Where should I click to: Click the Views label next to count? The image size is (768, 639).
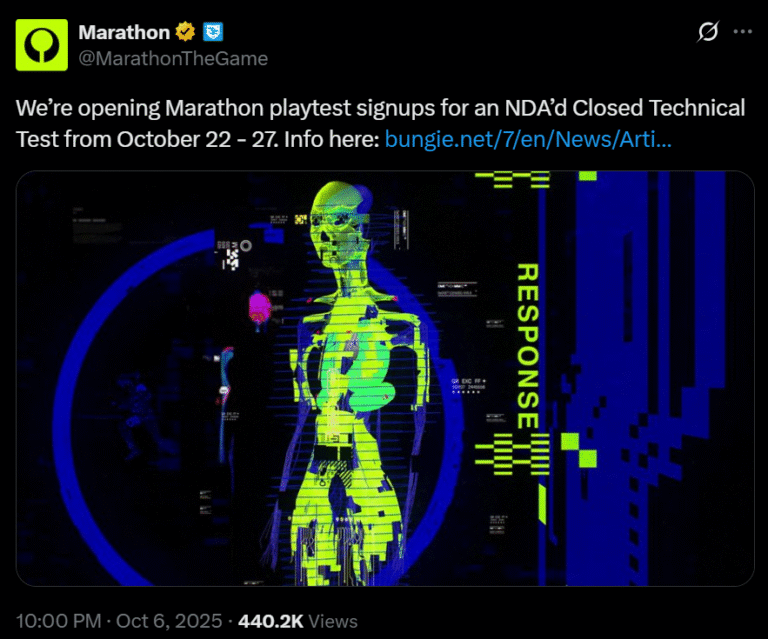(x=333, y=621)
